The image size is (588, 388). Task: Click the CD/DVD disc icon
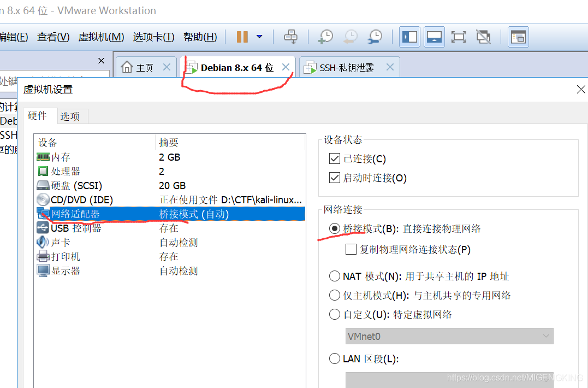[x=43, y=199]
